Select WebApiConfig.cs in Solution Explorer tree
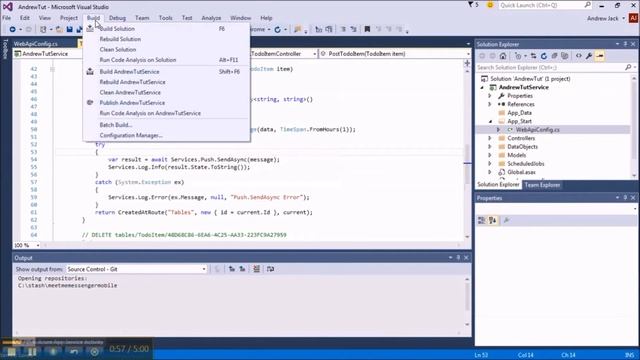 [x=537, y=130]
